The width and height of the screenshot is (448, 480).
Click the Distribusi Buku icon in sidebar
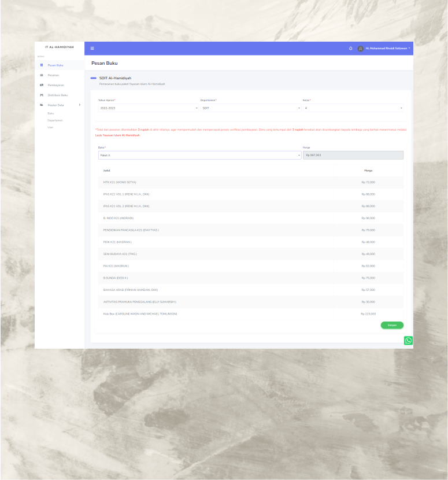point(41,95)
